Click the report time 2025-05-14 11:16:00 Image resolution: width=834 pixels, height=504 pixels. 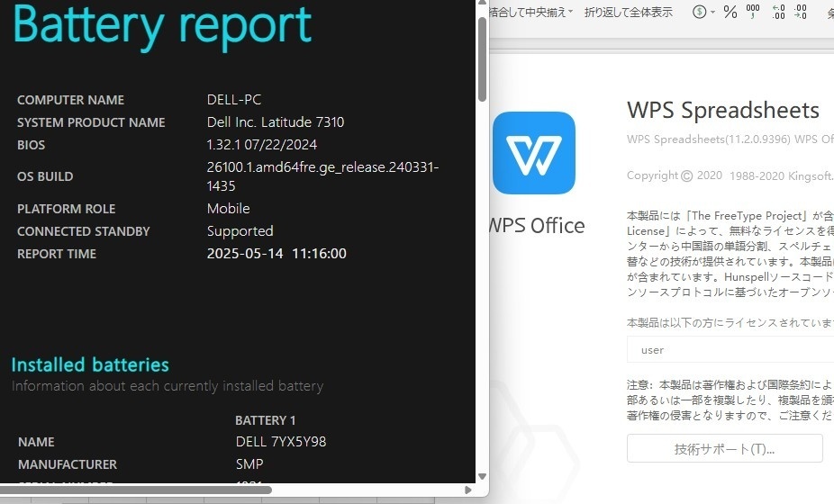click(276, 254)
